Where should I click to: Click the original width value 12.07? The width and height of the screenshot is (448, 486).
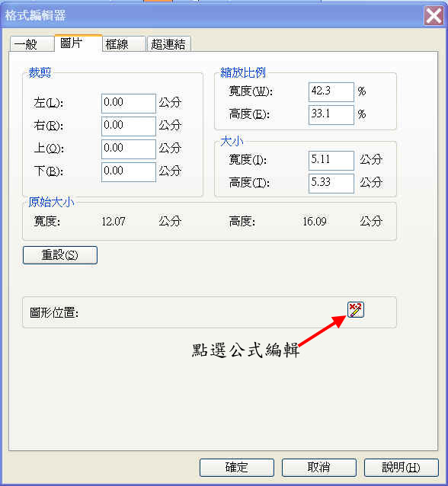click(x=114, y=222)
